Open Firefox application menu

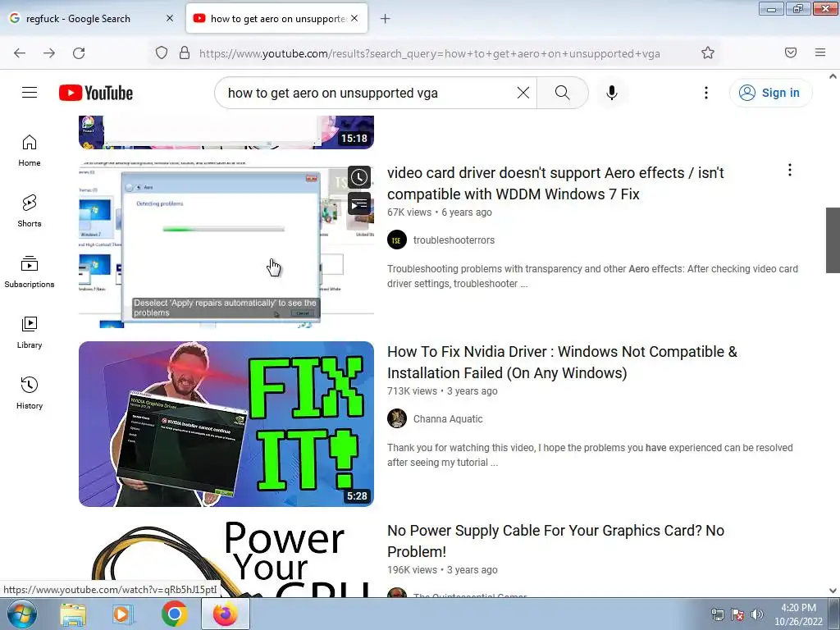820,52
